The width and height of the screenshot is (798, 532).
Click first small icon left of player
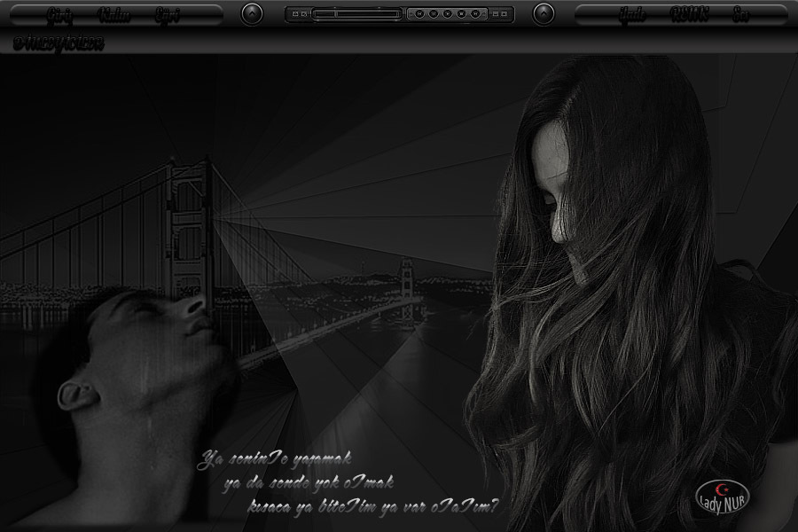point(295,13)
